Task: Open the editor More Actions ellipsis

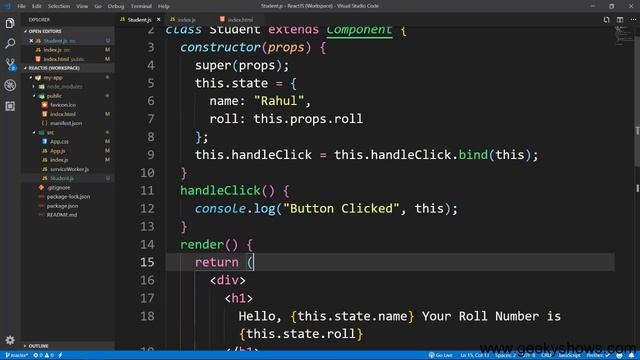Action: click(x=633, y=20)
